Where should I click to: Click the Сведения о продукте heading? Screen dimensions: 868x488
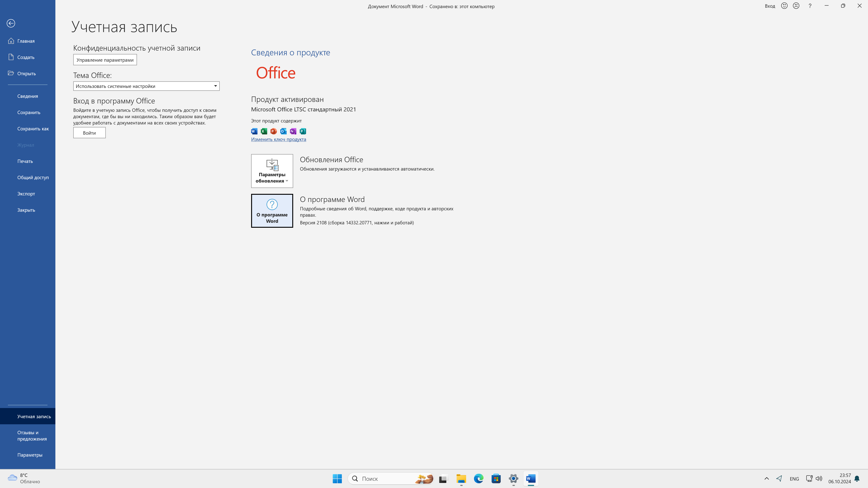tap(290, 53)
